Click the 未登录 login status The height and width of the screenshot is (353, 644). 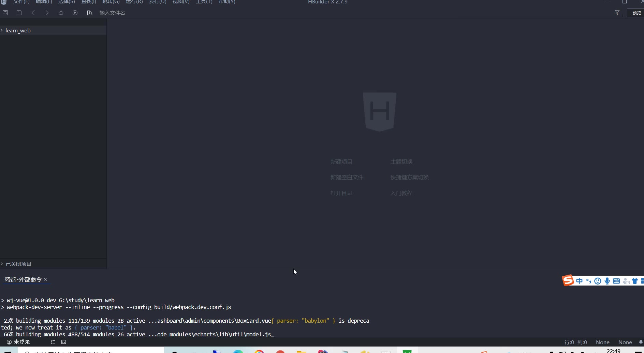(18, 342)
